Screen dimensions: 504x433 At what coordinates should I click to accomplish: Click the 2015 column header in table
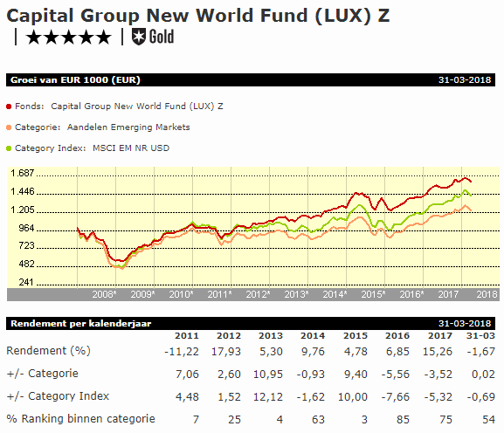(356, 336)
